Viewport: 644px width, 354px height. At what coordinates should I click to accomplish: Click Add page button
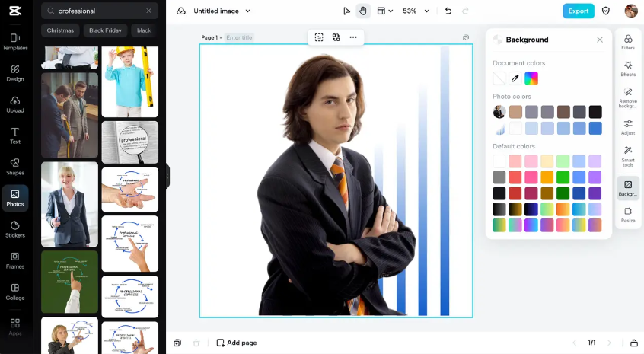tap(237, 343)
